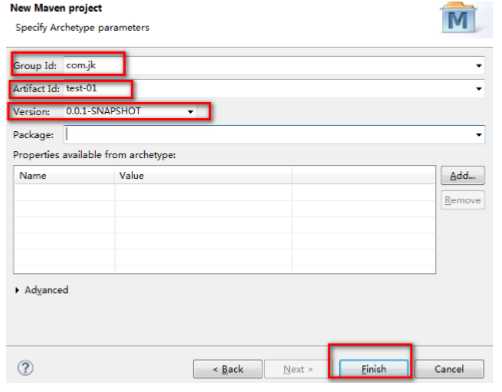Click the Next button
Viewport: 502px width, 392px height.
pos(298,369)
